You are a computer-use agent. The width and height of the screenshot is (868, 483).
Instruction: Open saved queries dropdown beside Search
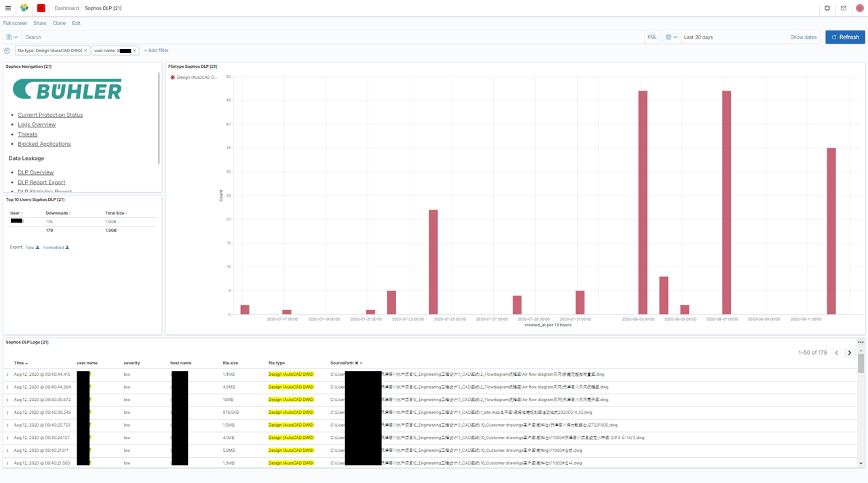tap(12, 37)
